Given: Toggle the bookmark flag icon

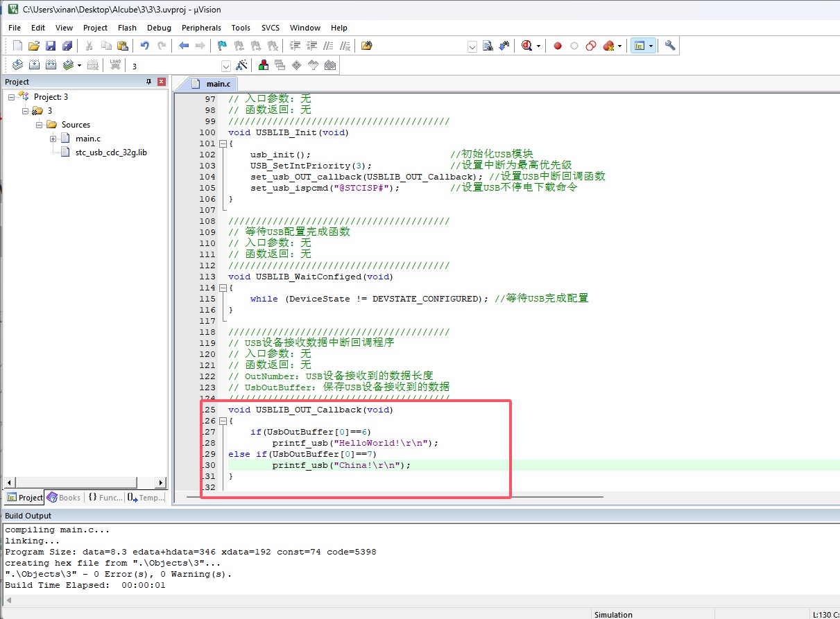Looking at the screenshot, I should coord(222,46).
